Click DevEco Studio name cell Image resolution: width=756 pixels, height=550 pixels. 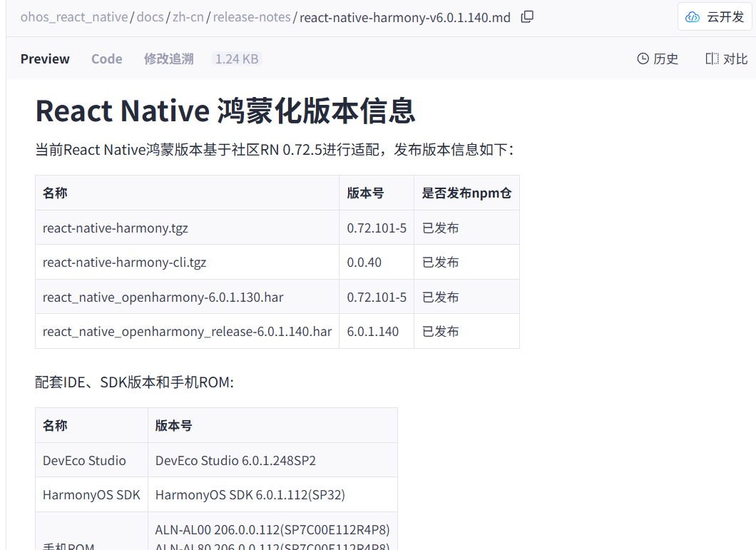point(91,460)
